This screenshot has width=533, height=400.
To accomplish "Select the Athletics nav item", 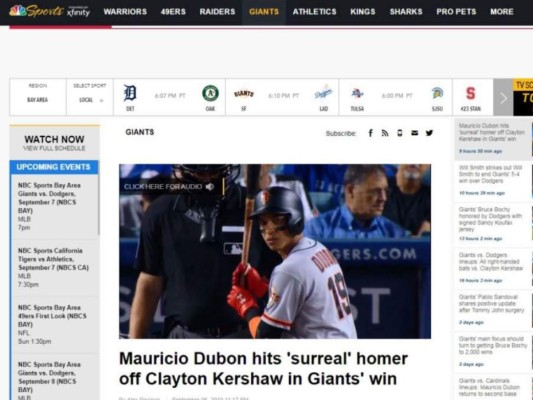I will (x=314, y=12).
